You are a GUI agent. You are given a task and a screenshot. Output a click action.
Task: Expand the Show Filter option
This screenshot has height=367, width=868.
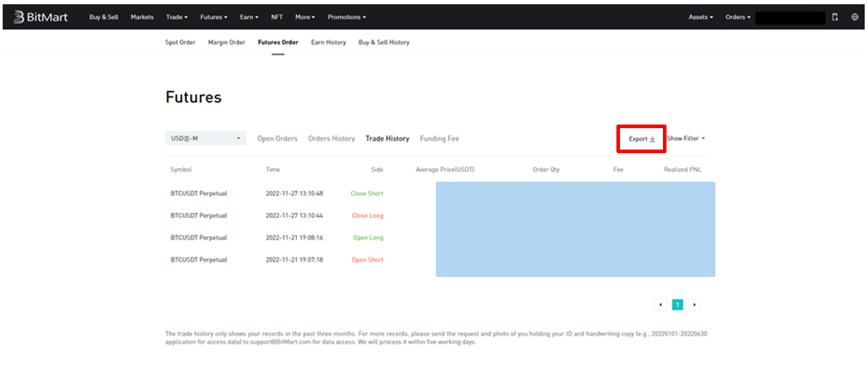coord(686,138)
